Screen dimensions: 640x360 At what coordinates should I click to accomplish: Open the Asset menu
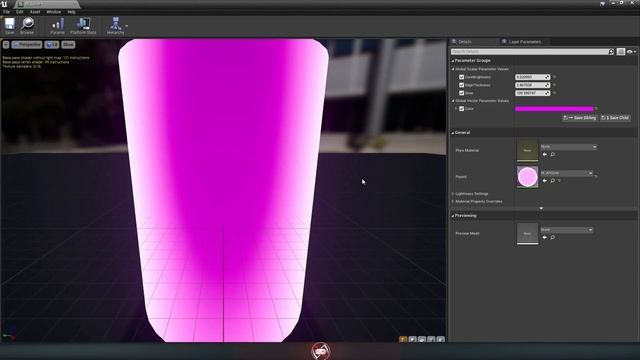35,12
